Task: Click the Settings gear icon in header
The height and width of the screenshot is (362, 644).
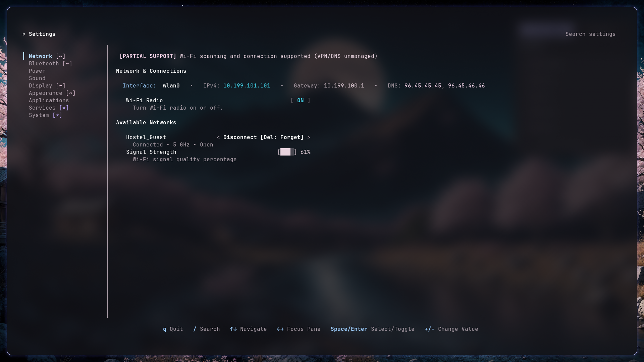Action: [x=24, y=34]
